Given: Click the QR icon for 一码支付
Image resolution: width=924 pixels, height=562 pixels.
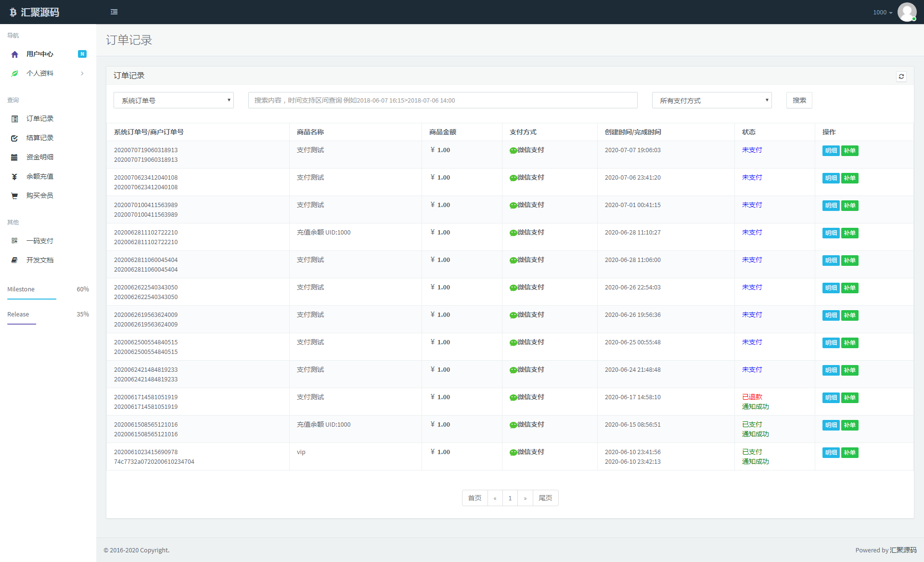Looking at the screenshot, I should click(14, 241).
